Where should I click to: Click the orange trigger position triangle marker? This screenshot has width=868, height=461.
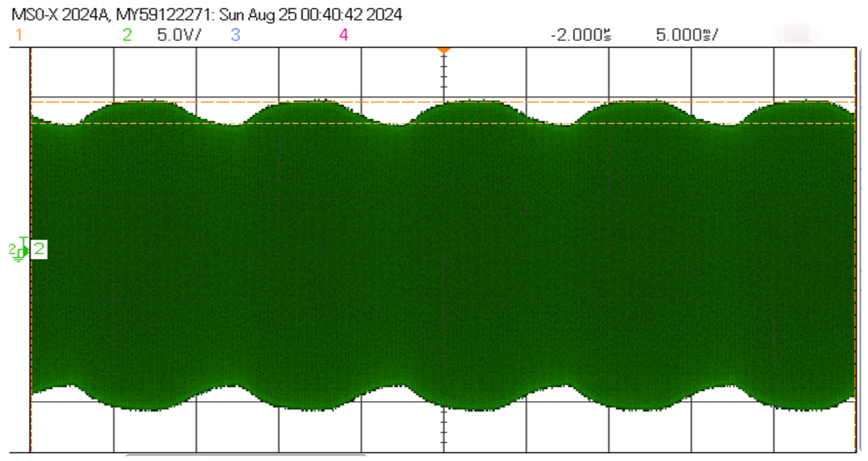pyautogui.click(x=443, y=51)
